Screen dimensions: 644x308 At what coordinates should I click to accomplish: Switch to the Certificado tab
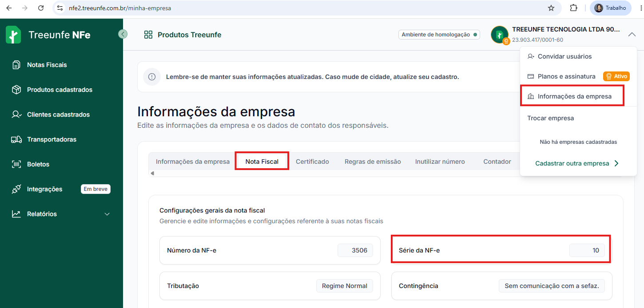point(312,162)
